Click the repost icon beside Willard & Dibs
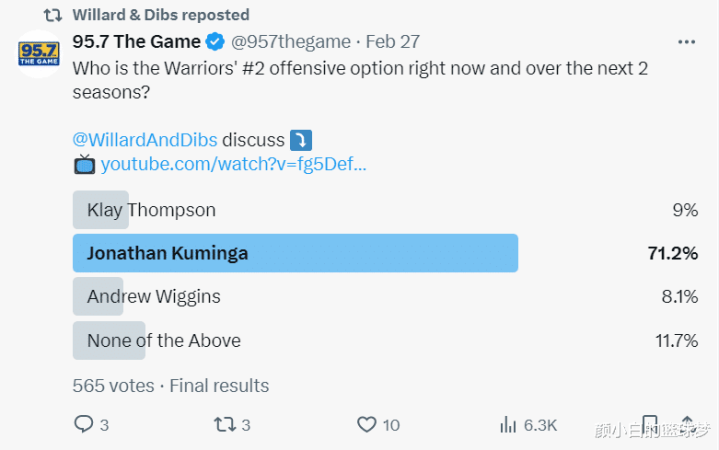719x450 pixels. pyautogui.click(x=52, y=15)
